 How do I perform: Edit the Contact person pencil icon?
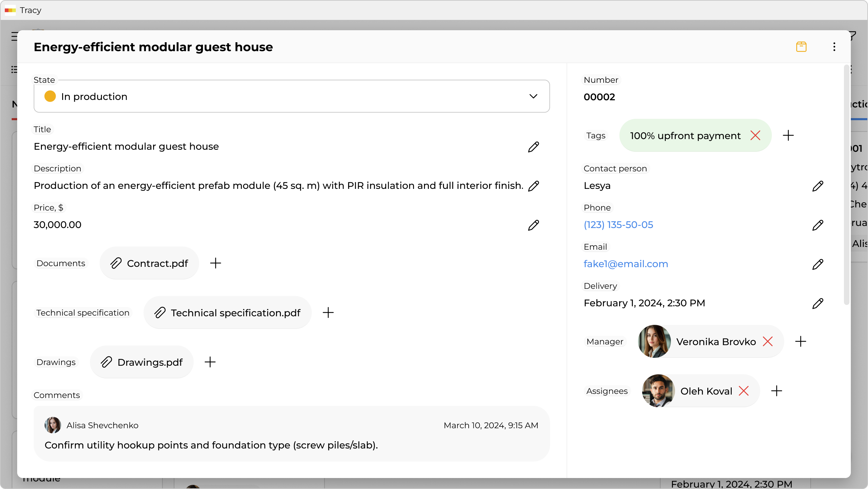(818, 186)
